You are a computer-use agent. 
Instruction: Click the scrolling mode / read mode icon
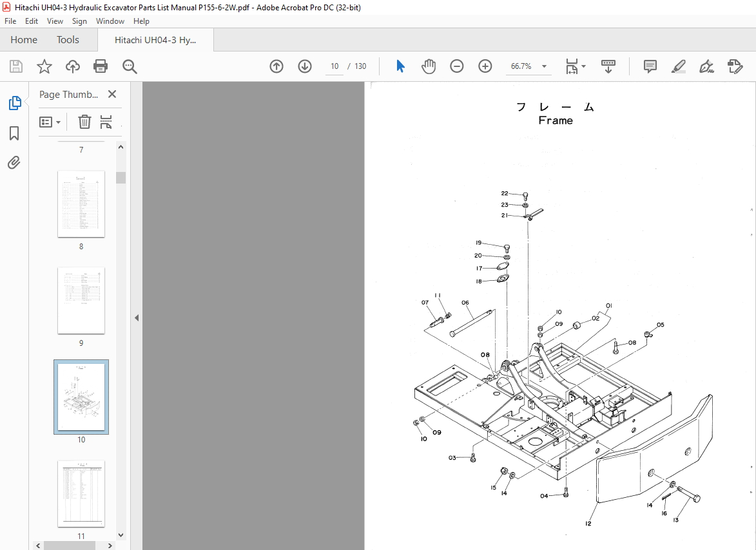click(x=608, y=66)
